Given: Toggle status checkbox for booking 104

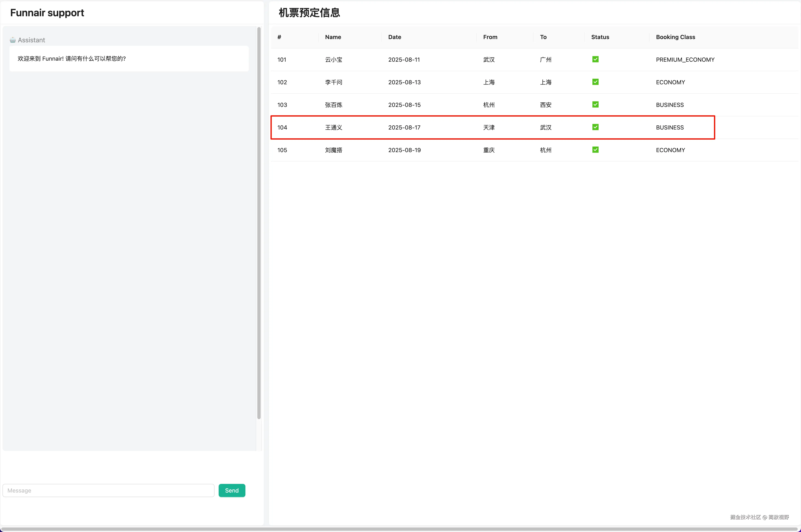Looking at the screenshot, I should click(595, 127).
